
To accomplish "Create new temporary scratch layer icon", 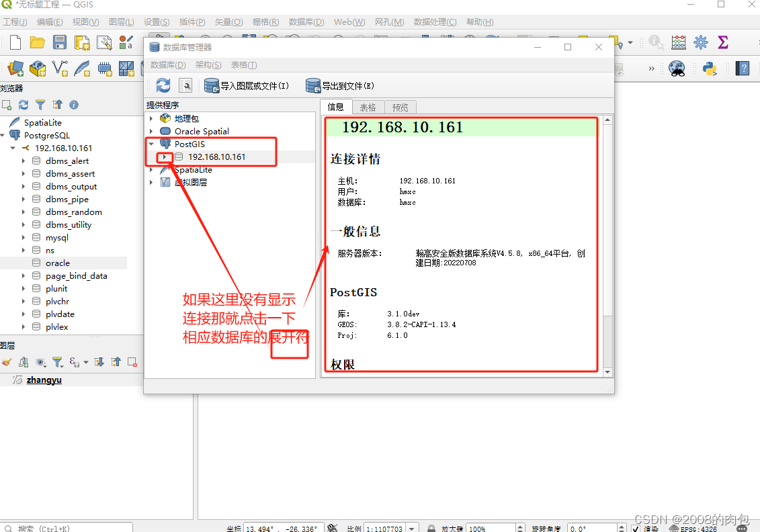I will pyautogui.click(x=104, y=69).
